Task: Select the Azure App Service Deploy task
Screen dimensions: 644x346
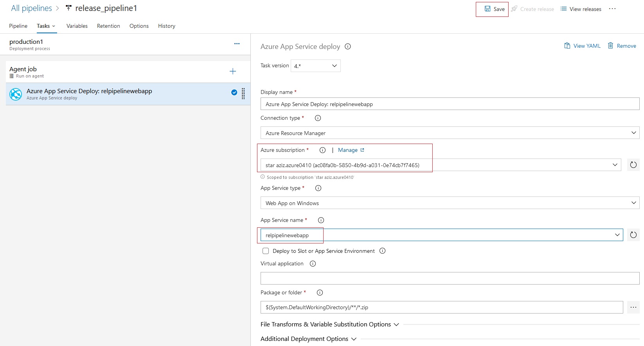Action: coord(128,94)
